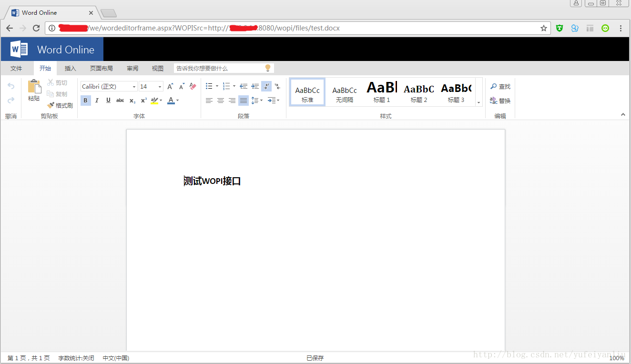Cut selection with 剪切

click(58, 83)
